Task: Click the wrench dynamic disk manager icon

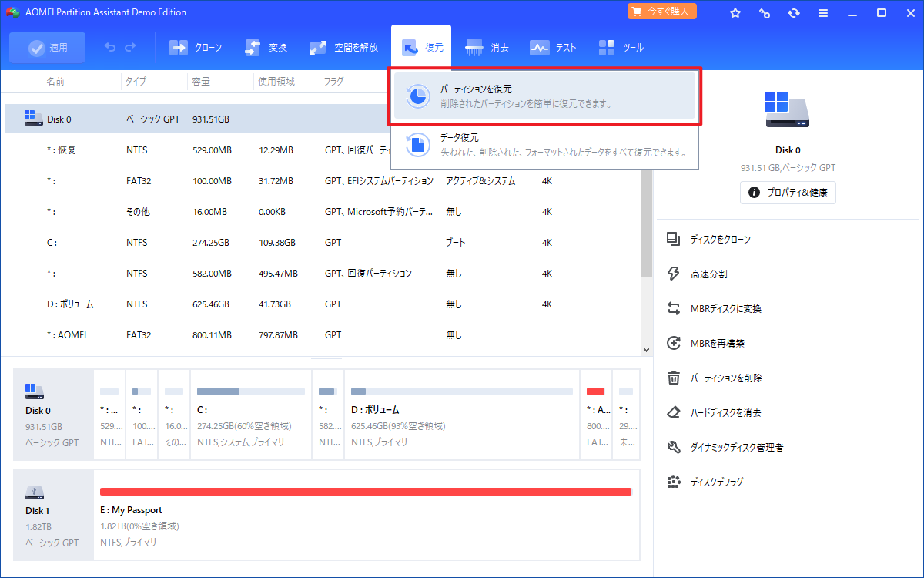Action: point(674,447)
